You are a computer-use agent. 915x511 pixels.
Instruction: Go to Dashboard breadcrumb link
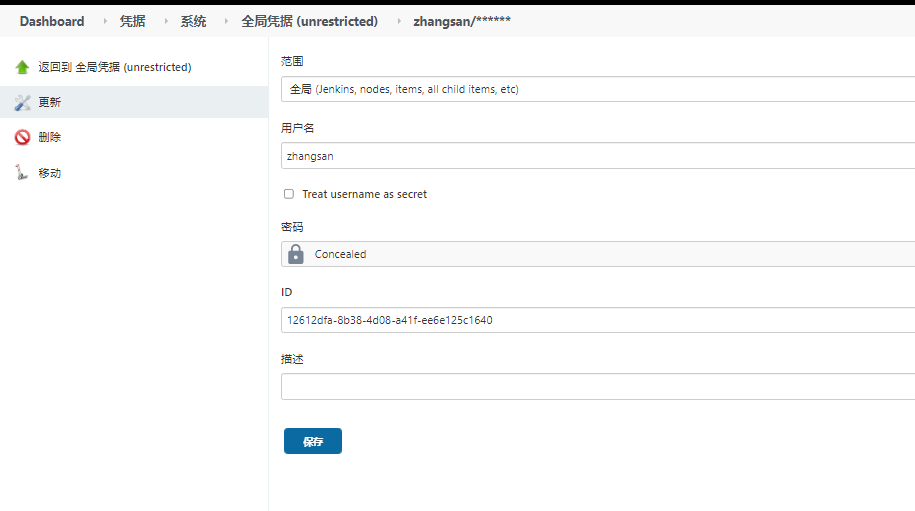pos(52,21)
